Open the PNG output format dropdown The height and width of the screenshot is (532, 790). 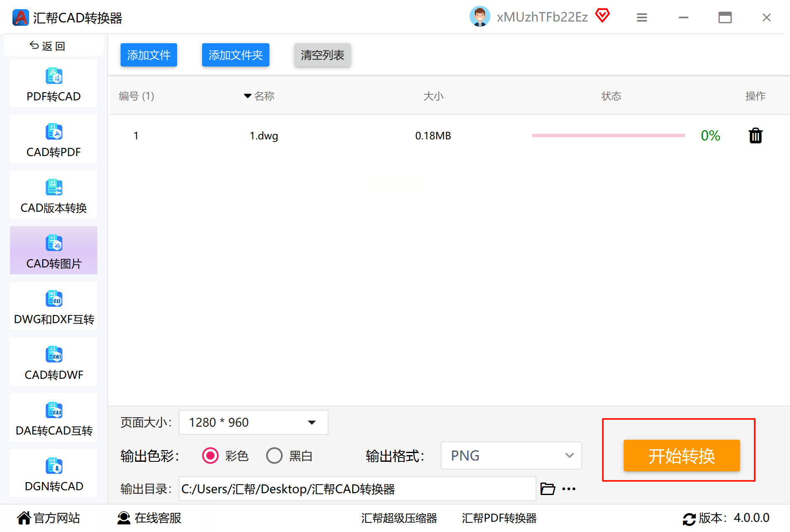pyautogui.click(x=511, y=456)
